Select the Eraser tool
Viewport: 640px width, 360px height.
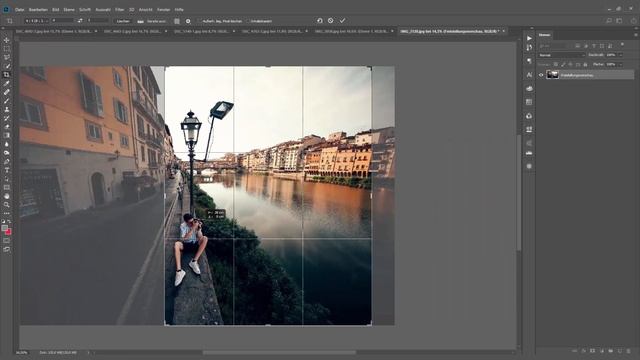(x=7, y=127)
